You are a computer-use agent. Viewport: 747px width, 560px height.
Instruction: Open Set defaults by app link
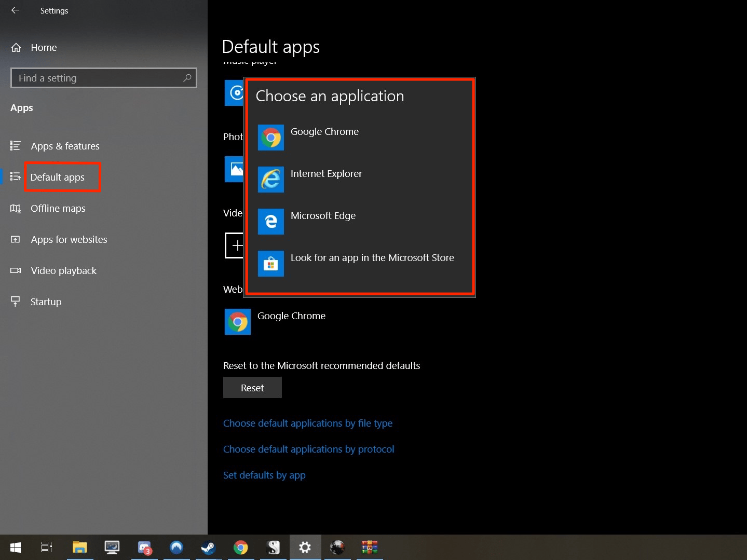[x=264, y=475]
